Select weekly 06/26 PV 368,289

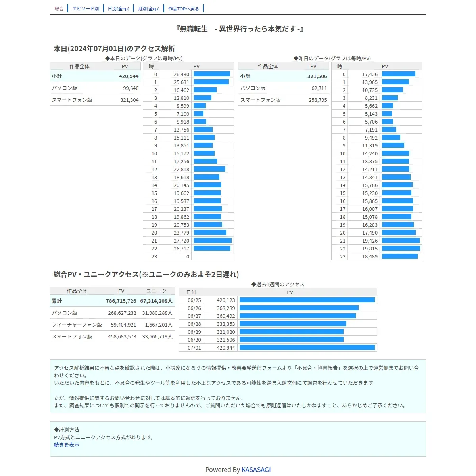point(226,308)
